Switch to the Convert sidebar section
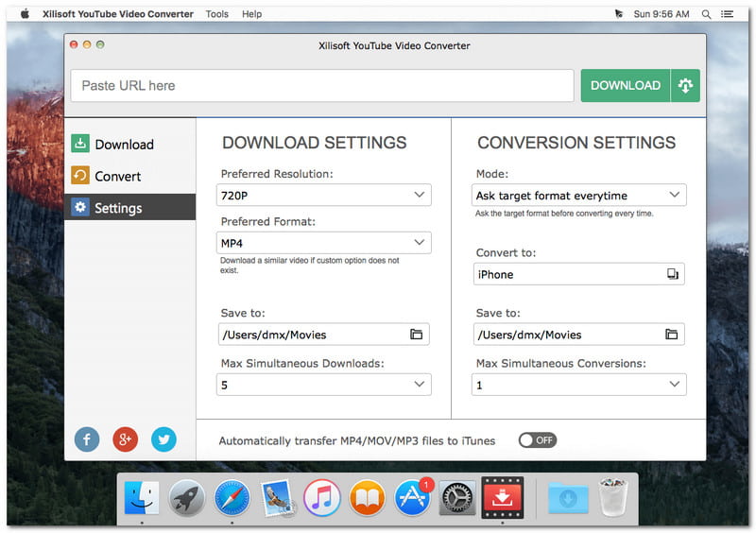The width and height of the screenshot is (756, 533). [117, 176]
